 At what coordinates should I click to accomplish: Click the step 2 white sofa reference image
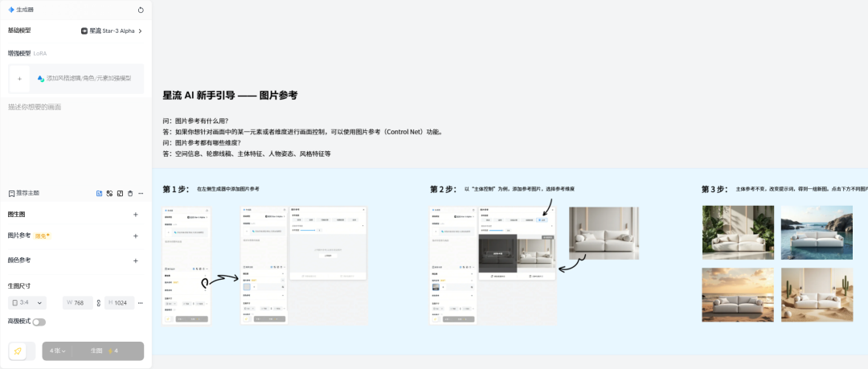pyautogui.click(x=604, y=233)
